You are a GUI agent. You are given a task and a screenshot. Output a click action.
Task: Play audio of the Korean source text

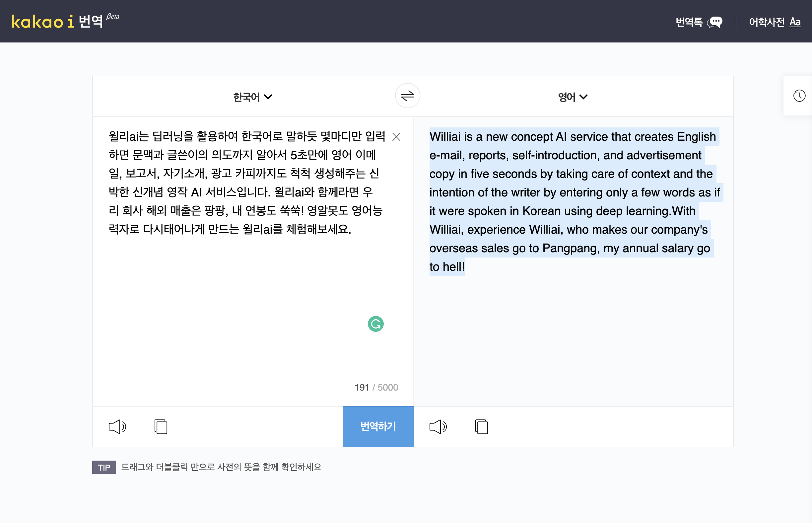tap(117, 426)
